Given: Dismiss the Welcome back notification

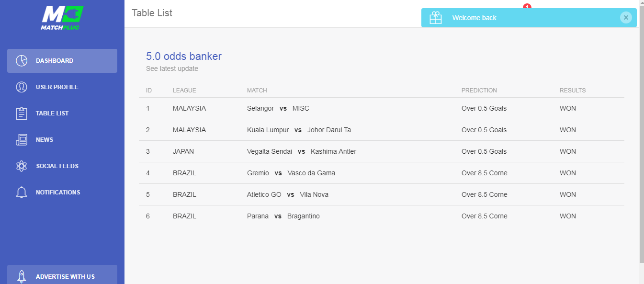Looking at the screenshot, I should pyautogui.click(x=626, y=18).
